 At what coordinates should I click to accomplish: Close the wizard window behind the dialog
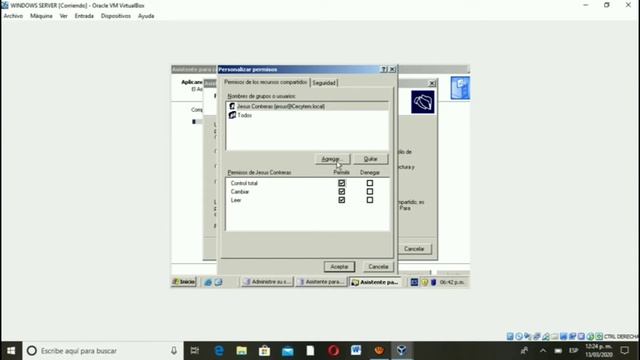[x=432, y=83]
